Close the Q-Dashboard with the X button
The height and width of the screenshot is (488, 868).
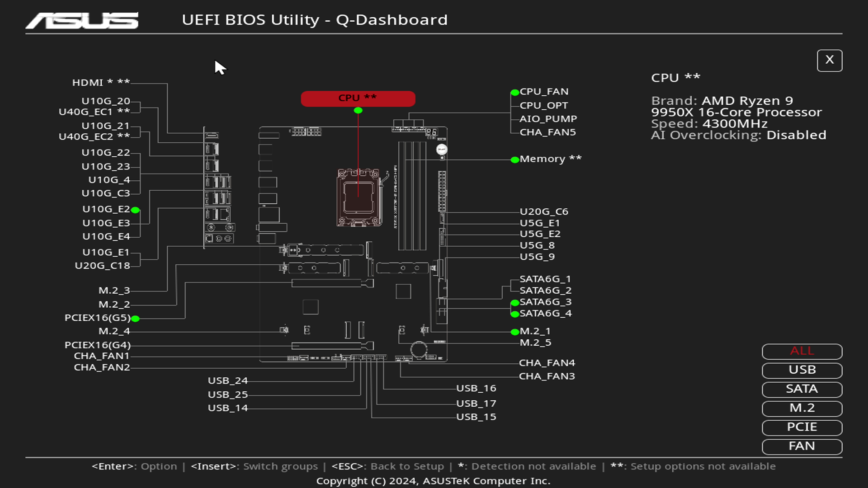(829, 60)
